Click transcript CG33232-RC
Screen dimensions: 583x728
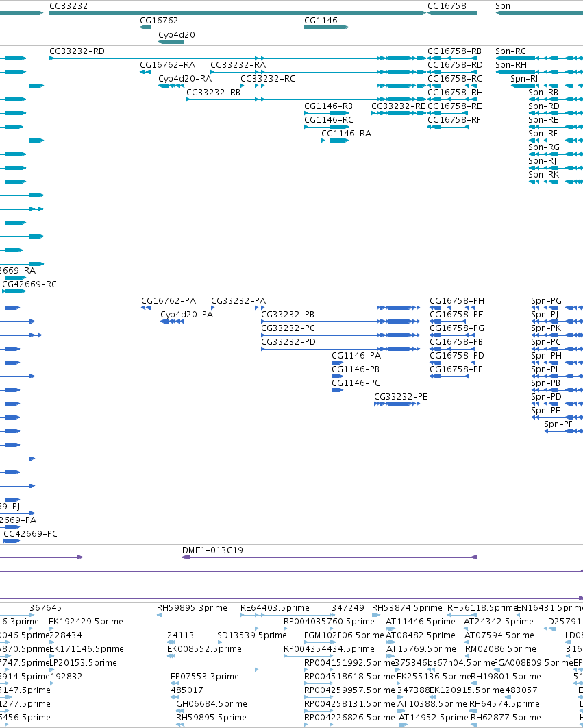[268, 78]
